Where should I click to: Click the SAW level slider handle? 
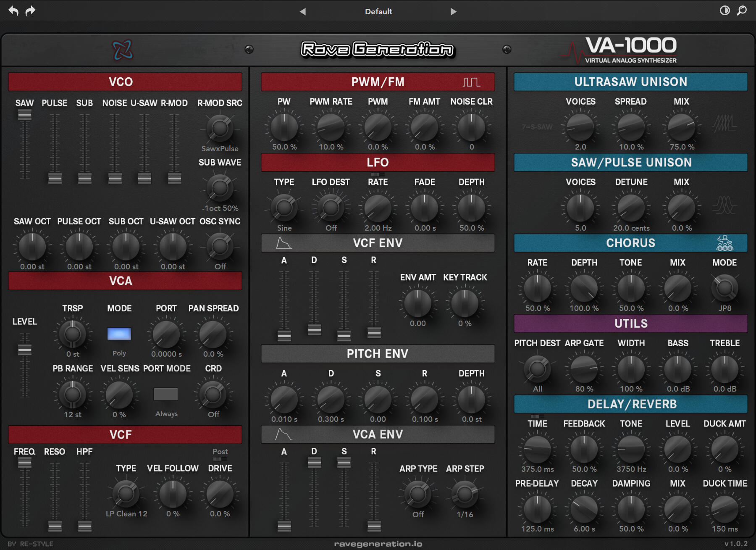tap(25, 115)
